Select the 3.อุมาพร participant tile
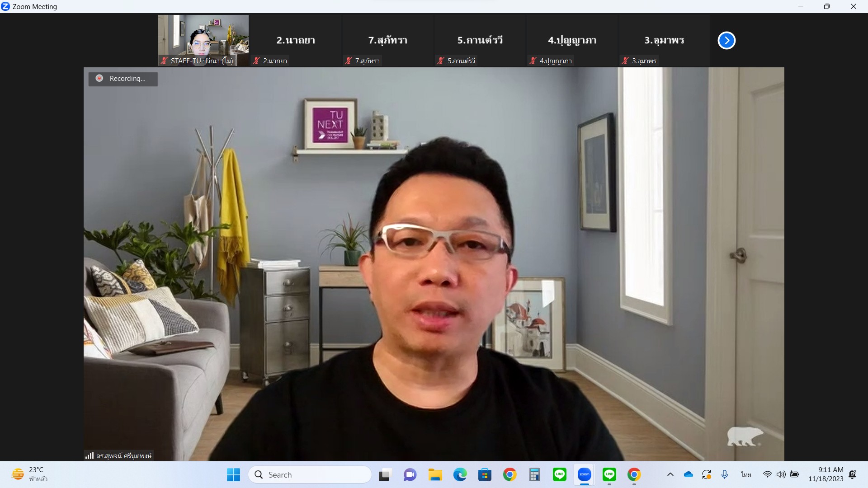The width and height of the screenshot is (868, 488). tap(665, 41)
